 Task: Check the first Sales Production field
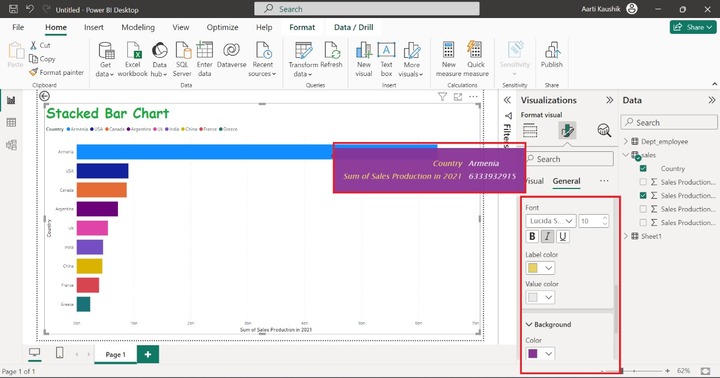(x=643, y=182)
